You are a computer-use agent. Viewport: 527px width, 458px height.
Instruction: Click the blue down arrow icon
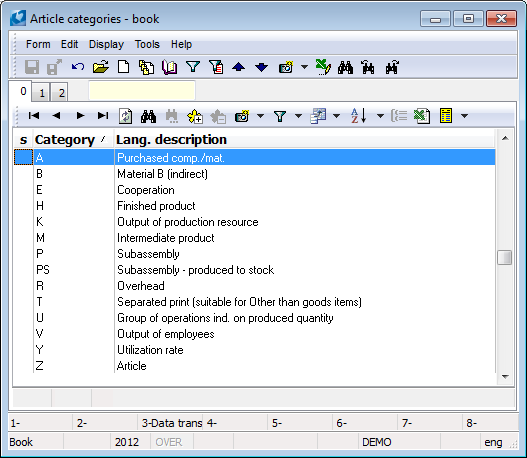coord(261,67)
